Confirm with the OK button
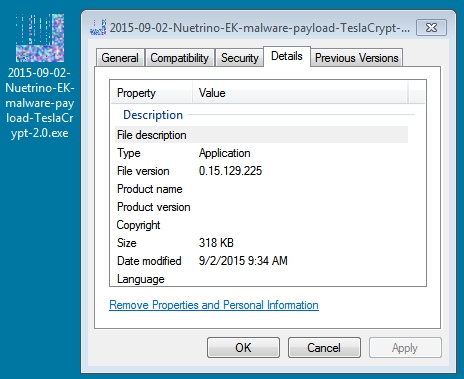 [243, 348]
